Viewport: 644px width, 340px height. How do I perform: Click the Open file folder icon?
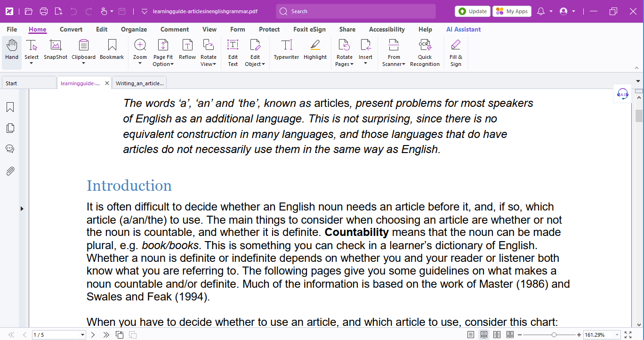pyautogui.click(x=29, y=11)
